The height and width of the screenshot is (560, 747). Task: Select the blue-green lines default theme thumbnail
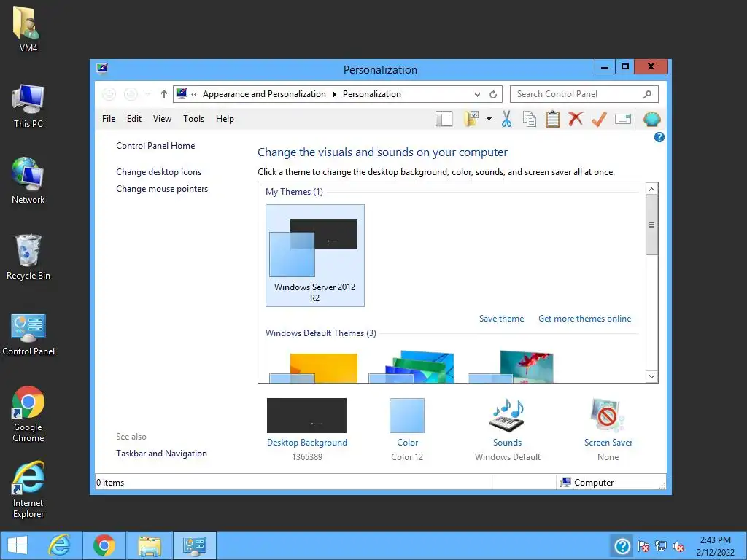[411, 367]
